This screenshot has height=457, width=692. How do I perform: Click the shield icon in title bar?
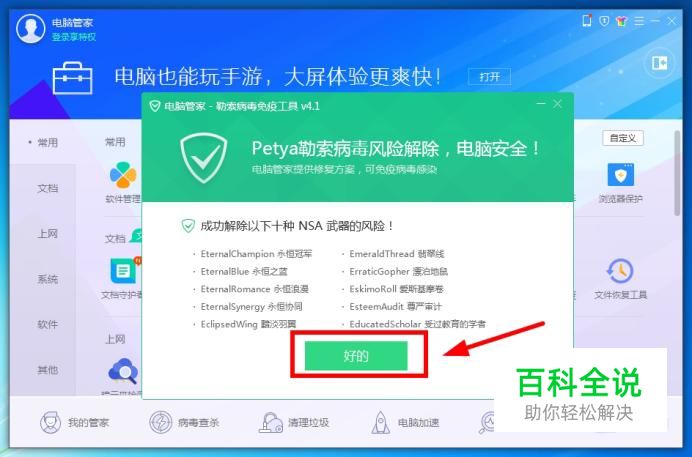(604, 21)
